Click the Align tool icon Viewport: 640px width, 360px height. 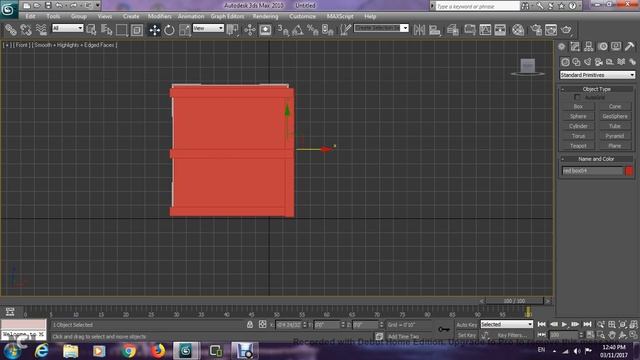pos(435,30)
